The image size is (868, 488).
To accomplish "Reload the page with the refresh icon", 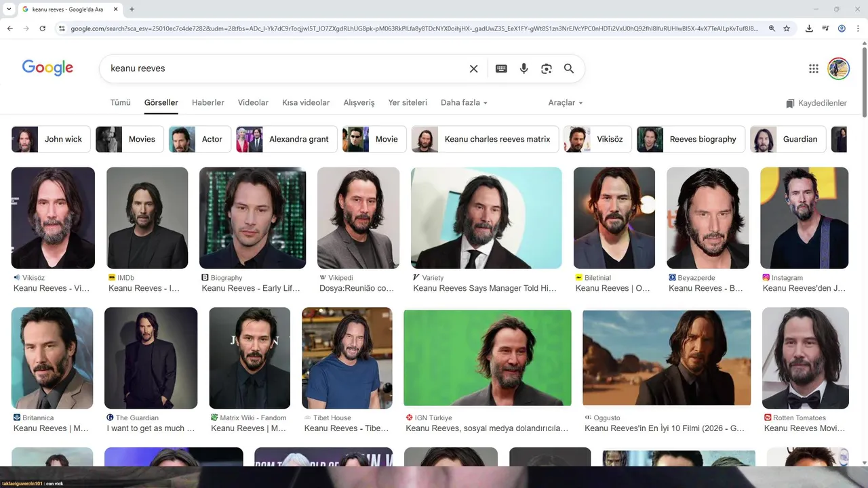I will [42, 28].
